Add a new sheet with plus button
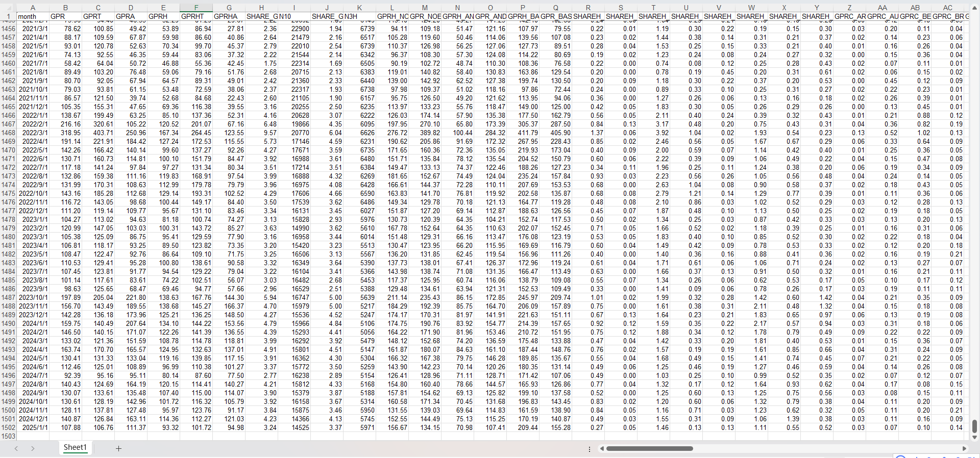The image size is (980, 458). tap(118, 448)
